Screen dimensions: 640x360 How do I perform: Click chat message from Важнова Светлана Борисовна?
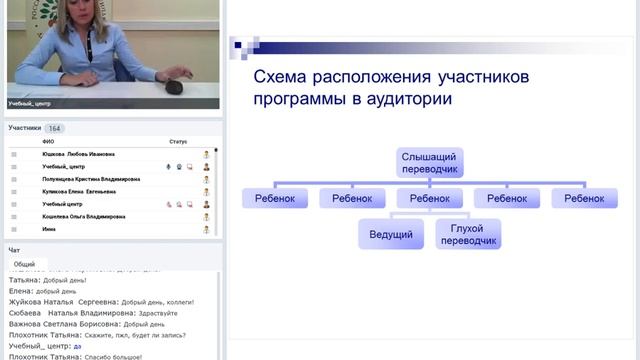87,324
